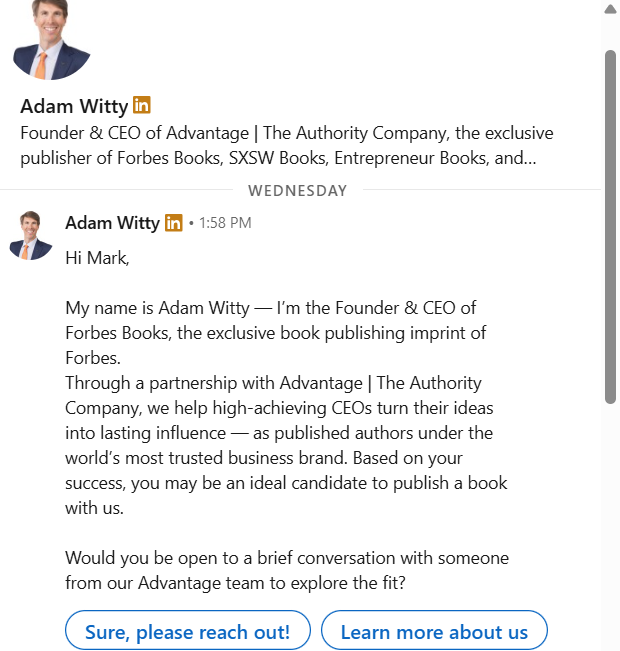Click the truncated headline ellipsis after 'and'

tap(527, 158)
